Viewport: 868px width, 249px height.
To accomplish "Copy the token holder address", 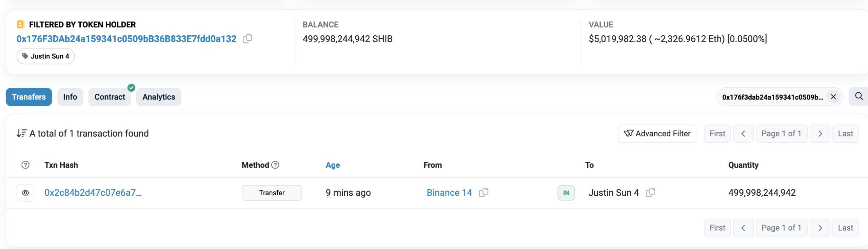I will [x=248, y=39].
